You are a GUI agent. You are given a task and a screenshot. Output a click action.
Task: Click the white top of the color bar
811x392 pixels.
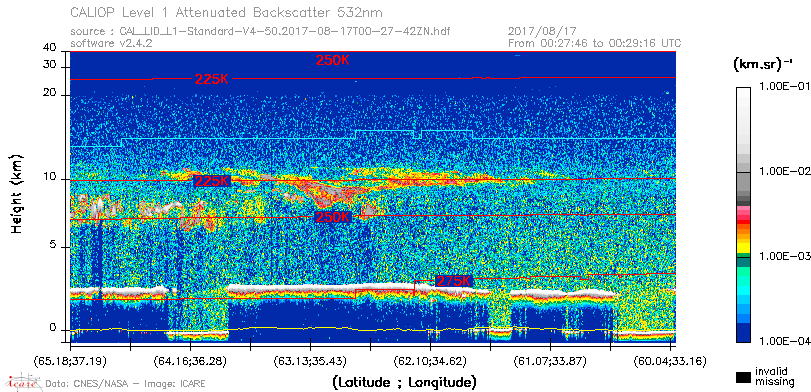point(743,93)
